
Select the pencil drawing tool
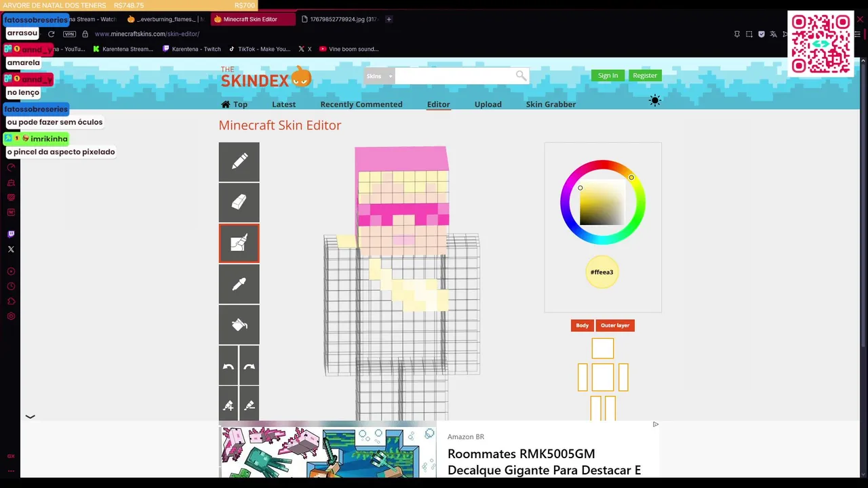(x=239, y=162)
